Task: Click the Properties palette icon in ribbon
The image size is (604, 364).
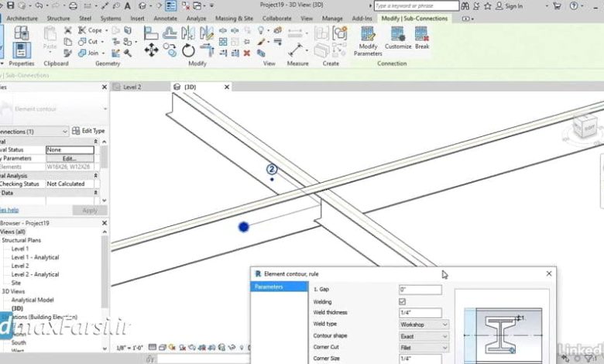Action: (x=22, y=50)
